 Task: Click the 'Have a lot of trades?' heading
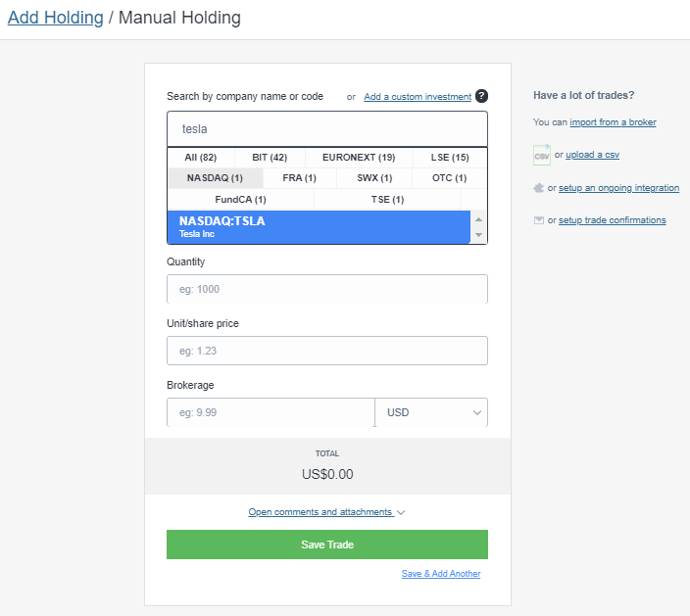point(583,95)
